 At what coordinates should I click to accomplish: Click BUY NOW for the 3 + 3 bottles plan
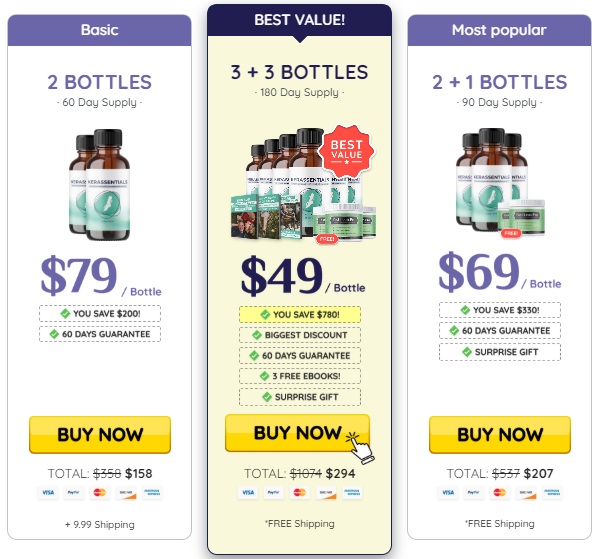tap(297, 433)
